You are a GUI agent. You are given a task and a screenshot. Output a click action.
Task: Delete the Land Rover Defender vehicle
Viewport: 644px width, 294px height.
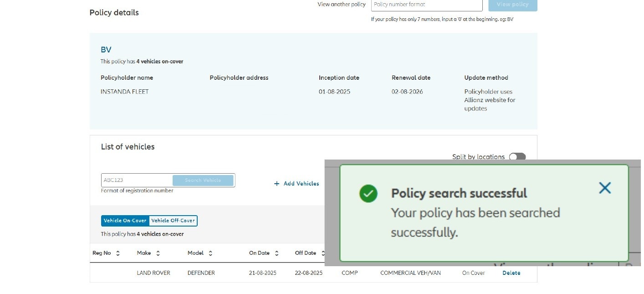click(x=511, y=273)
